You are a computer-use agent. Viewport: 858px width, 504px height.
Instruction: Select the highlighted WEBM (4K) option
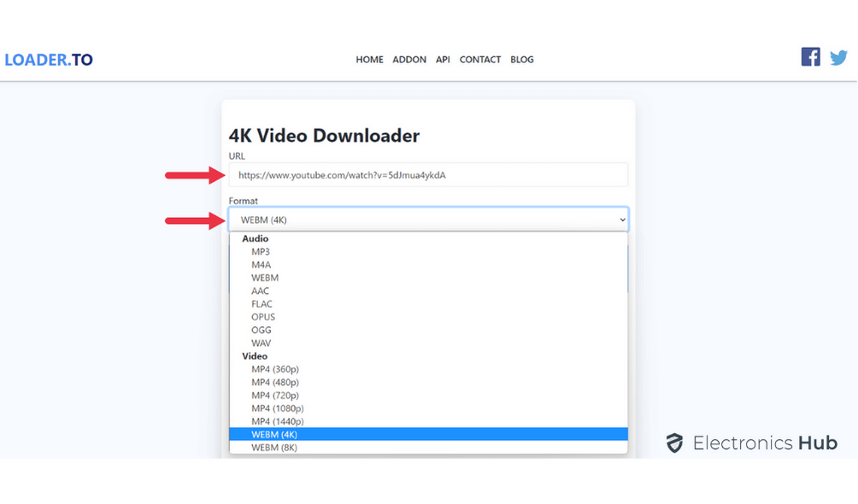[x=428, y=435]
